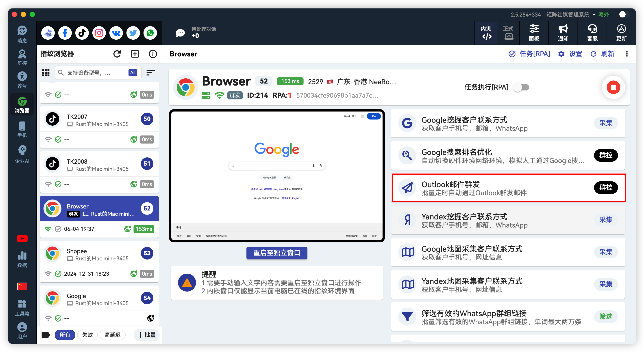Open the 工具箱 toolbox sidebar icon
Viewport: 644px width, 352px height.
point(22,308)
